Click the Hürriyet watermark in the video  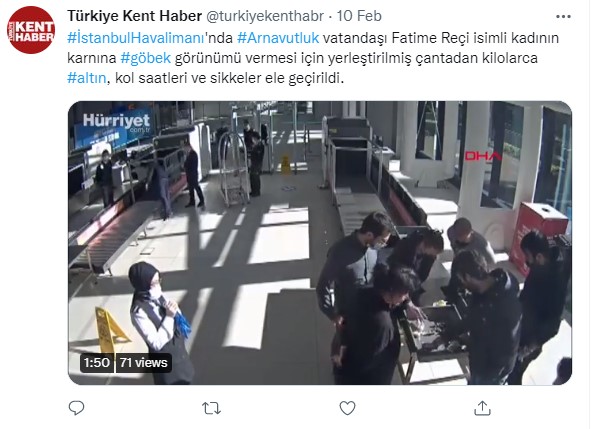(117, 122)
